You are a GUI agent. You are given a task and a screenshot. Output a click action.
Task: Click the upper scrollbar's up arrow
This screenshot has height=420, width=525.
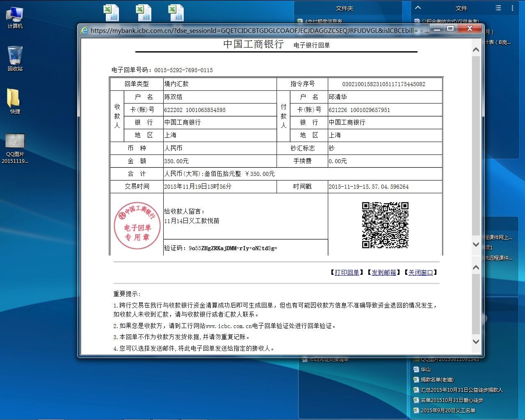click(476, 50)
